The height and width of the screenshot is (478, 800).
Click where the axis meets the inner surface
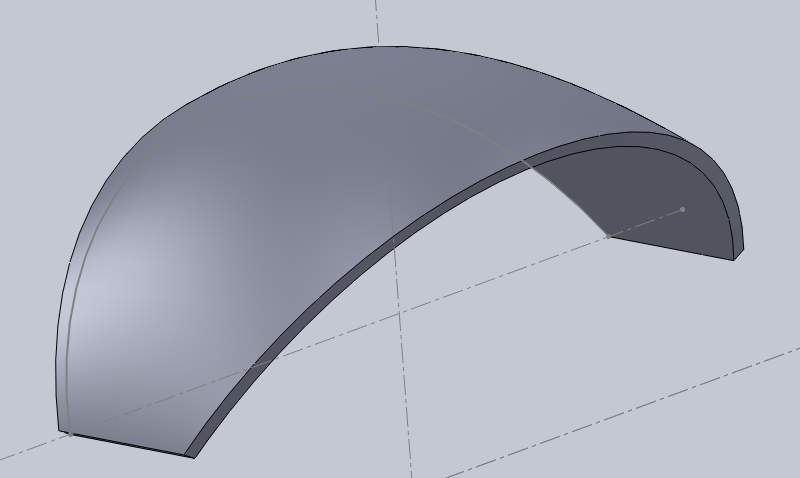tap(606, 237)
